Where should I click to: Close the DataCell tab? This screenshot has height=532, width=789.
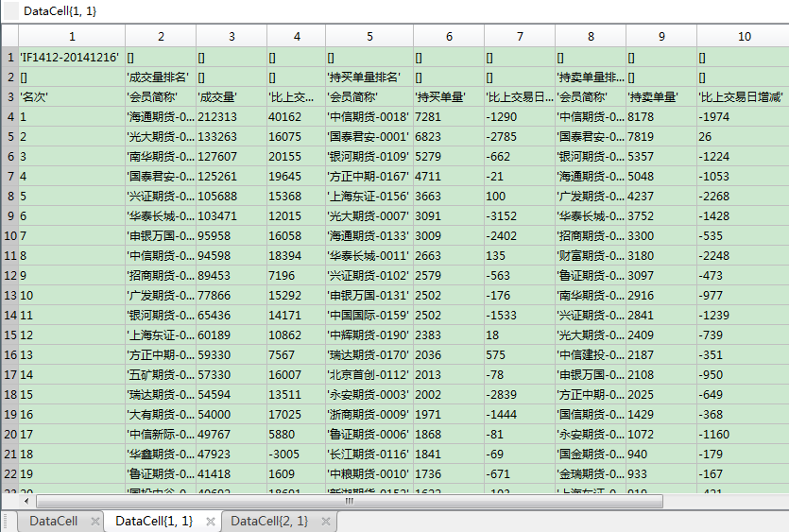tap(94, 522)
